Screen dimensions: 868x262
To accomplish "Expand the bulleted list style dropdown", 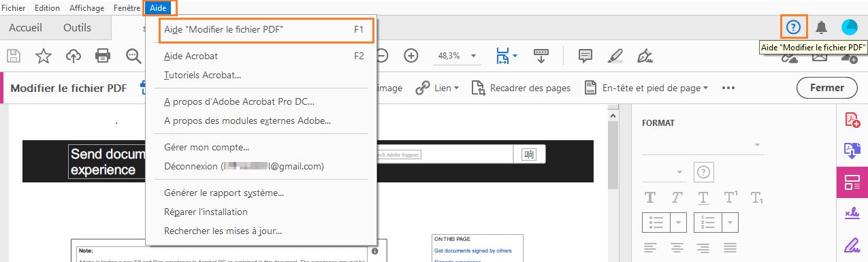I will pos(679,223).
